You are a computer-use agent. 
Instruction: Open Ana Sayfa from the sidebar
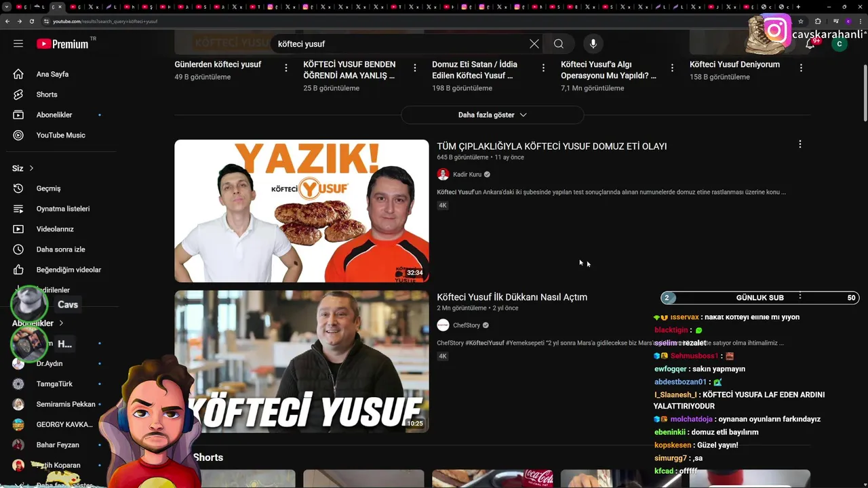52,74
